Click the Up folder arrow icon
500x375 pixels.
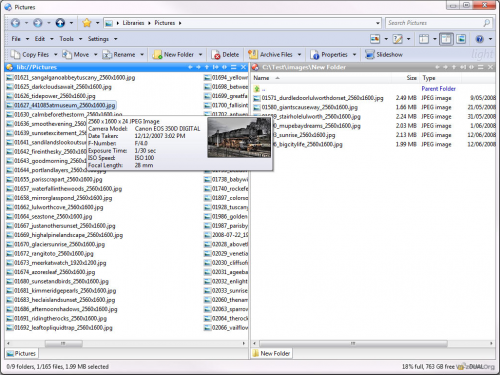tap(60, 23)
